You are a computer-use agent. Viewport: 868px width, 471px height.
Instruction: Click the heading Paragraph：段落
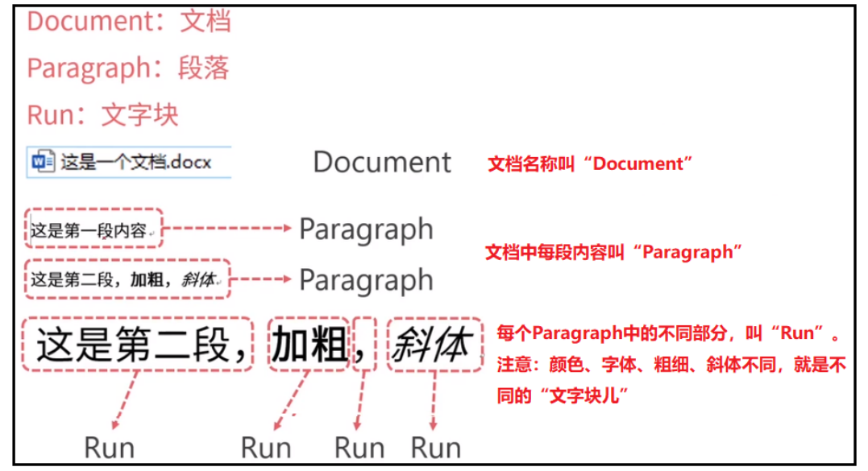[x=127, y=68]
